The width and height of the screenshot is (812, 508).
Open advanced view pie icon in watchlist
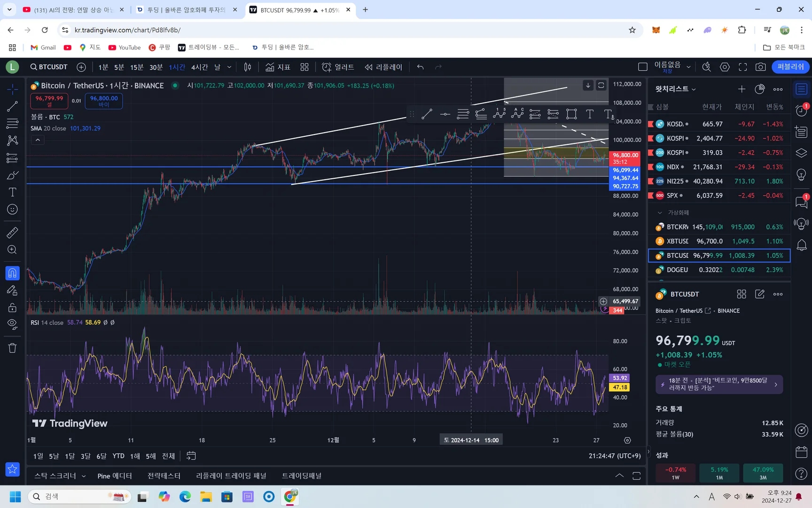click(x=759, y=89)
